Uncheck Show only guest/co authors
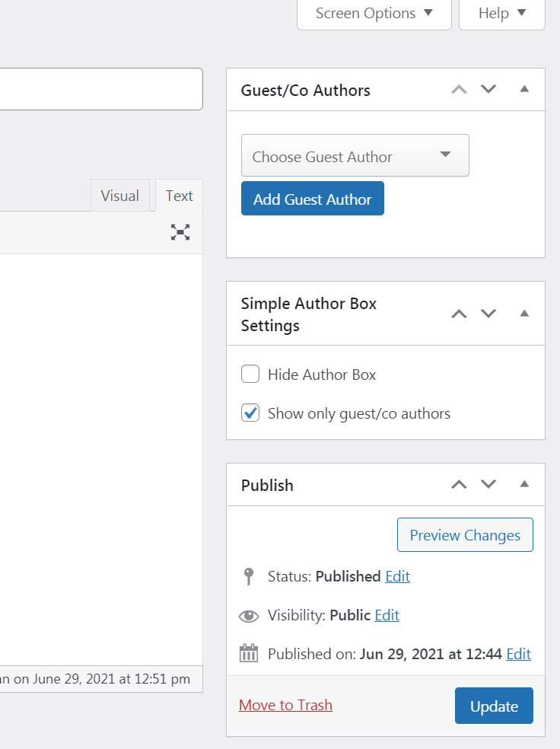This screenshot has width=560, height=749. coord(250,413)
